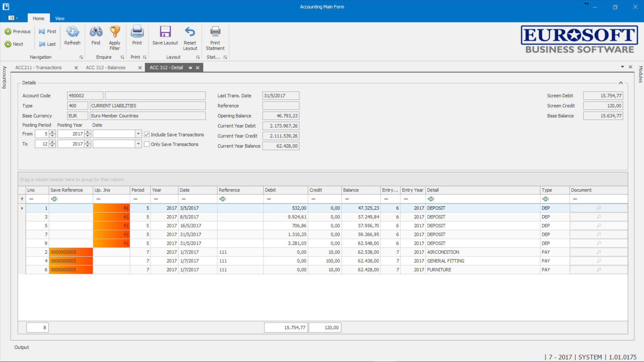
Task: Click the Apply Filter funnel icon
Action: [115, 32]
